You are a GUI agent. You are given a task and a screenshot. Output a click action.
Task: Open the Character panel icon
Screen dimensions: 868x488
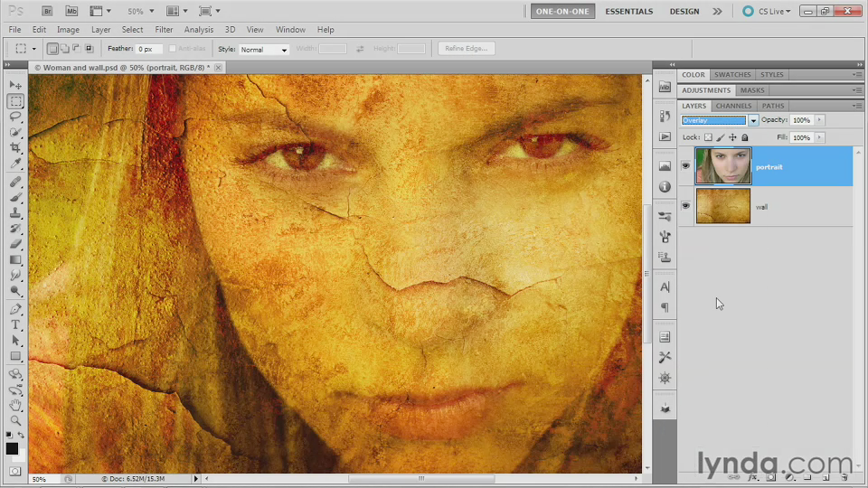point(665,287)
